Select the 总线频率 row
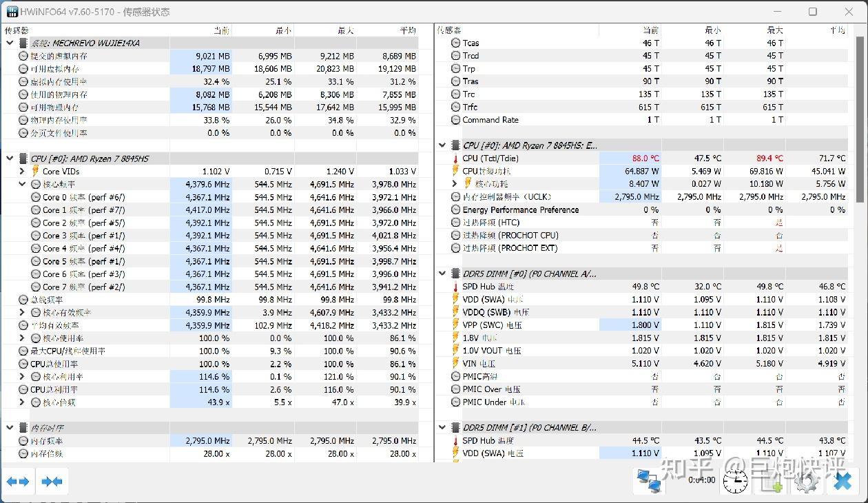 tap(211, 300)
